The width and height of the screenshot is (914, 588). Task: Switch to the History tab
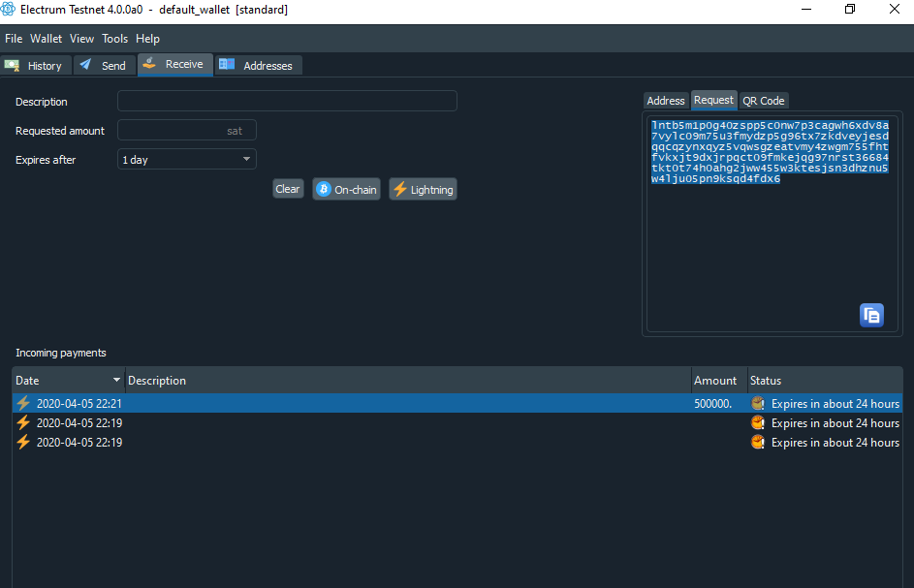pyautogui.click(x=36, y=65)
